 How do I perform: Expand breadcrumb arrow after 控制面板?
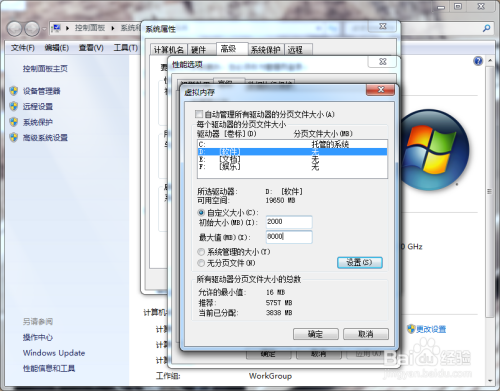click(113, 28)
